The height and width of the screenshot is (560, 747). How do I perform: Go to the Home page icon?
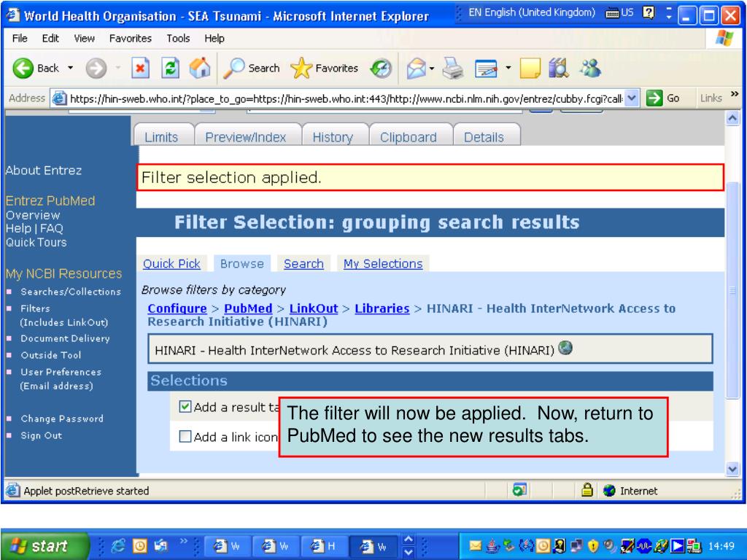pyautogui.click(x=200, y=68)
